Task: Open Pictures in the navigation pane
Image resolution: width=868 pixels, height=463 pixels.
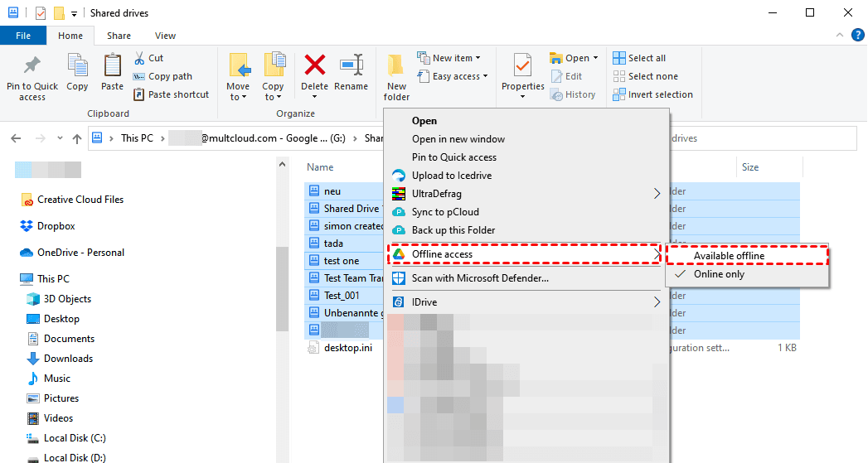Action: point(53,398)
